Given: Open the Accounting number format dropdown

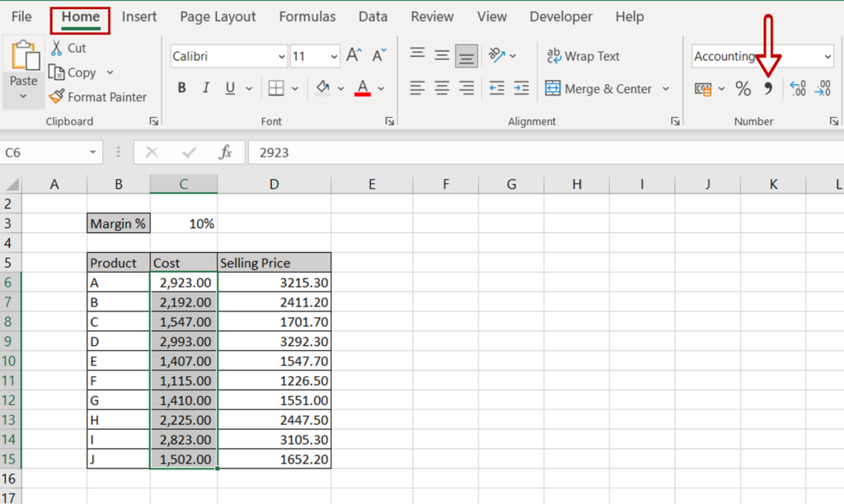Looking at the screenshot, I should (827, 56).
